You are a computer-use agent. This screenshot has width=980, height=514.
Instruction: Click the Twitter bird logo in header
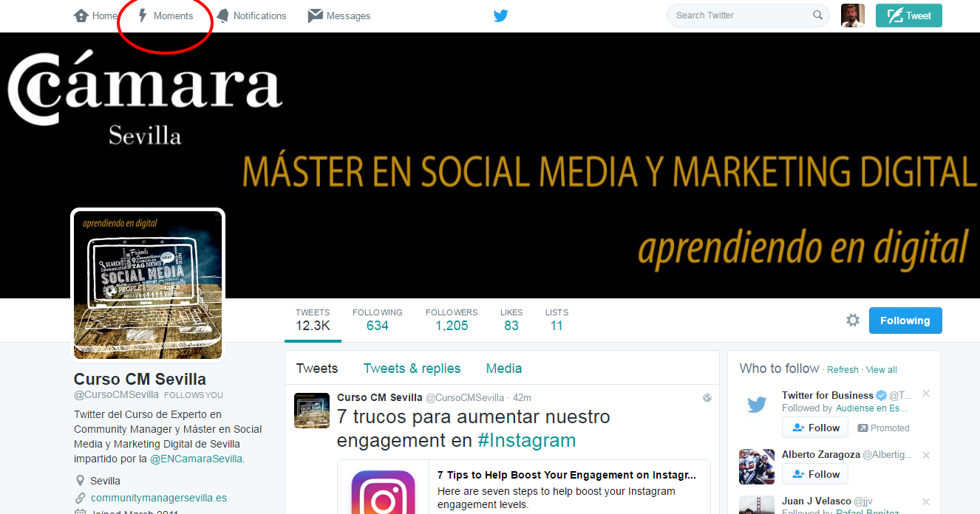[501, 16]
